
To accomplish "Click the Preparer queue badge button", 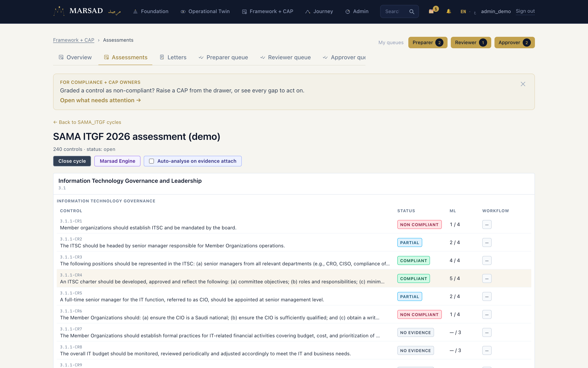I will tap(428, 43).
